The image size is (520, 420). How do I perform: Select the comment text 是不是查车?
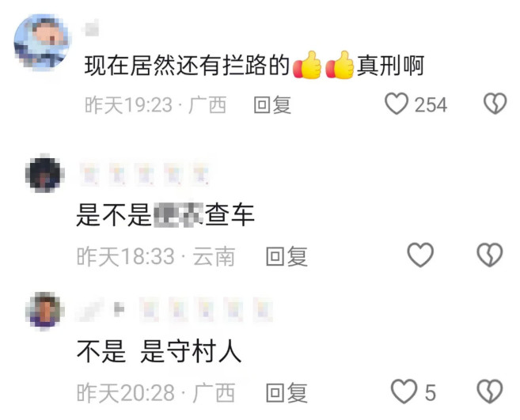point(165,215)
